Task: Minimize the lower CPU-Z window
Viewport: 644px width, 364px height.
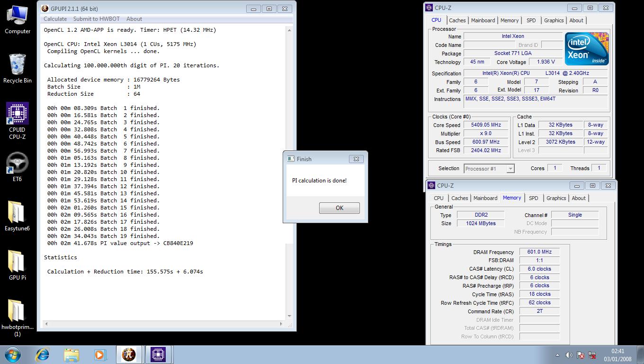Action: click(x=577, y=185)
